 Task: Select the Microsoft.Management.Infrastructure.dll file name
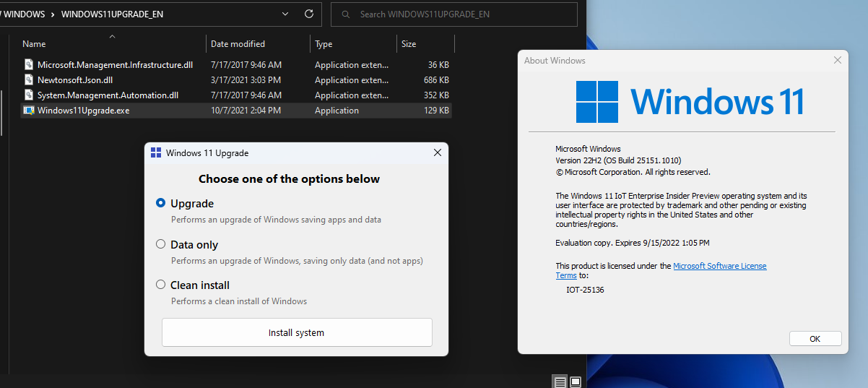click(115, 65)
